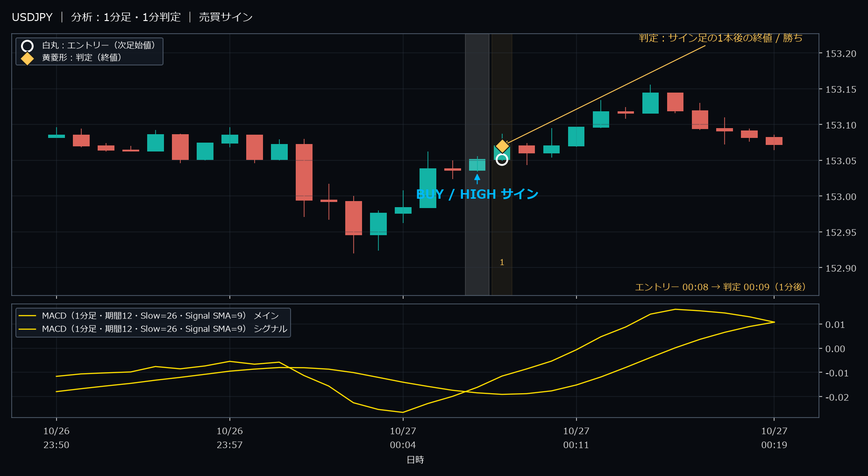Click legend text '黄菱形：判定（終値）'
Image resolution: width=868 pixels, height=476 pixels.
(82, 58)
